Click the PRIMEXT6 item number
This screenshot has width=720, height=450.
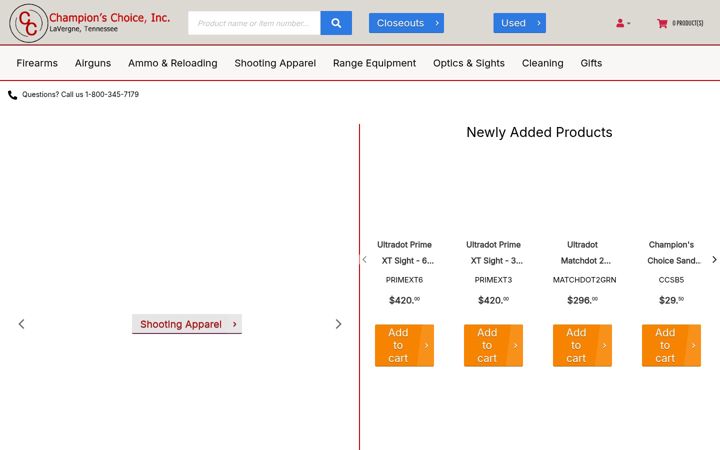(x=404, y=280)
